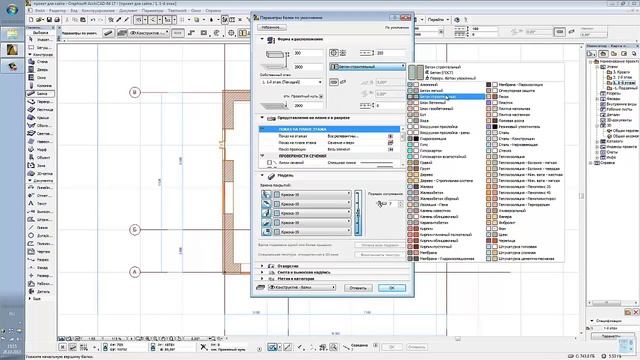Toggle the Линии сечений checkbox in dialog
The height and width of the screenshot is (360, 640).
(x=269, y=162)
